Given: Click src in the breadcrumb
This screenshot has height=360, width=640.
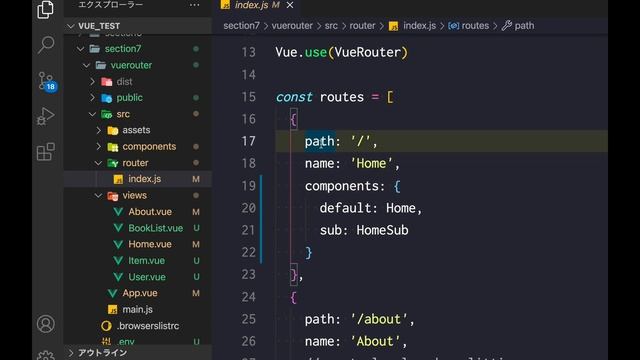Looking at the screenshot, I should [331, 26].
